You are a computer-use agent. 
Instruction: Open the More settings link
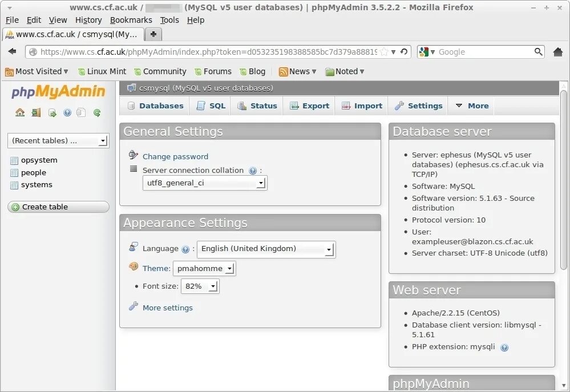click(x=168, y=308)
